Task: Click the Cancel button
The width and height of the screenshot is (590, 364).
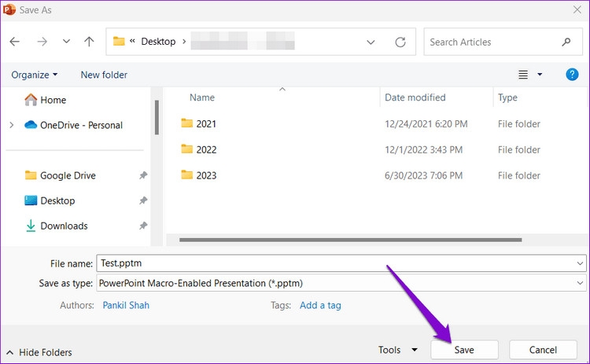Action: coord(543,350)
